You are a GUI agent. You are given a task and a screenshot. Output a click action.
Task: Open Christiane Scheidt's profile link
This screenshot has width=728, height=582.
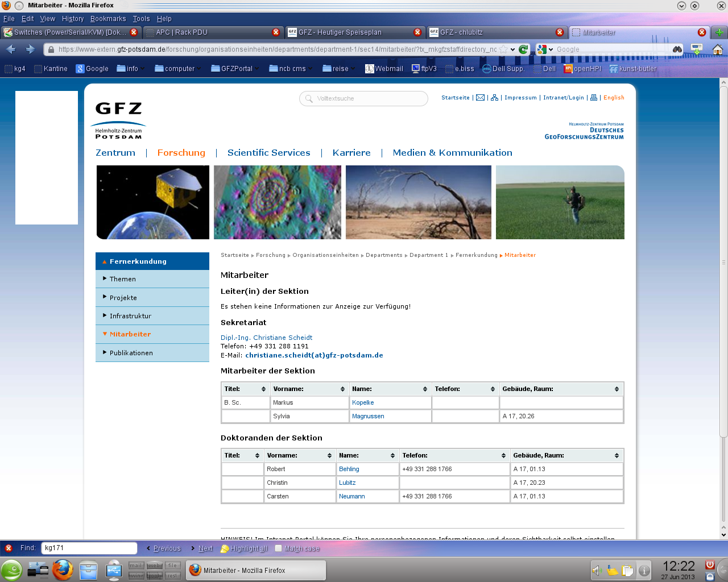point(266,338)
